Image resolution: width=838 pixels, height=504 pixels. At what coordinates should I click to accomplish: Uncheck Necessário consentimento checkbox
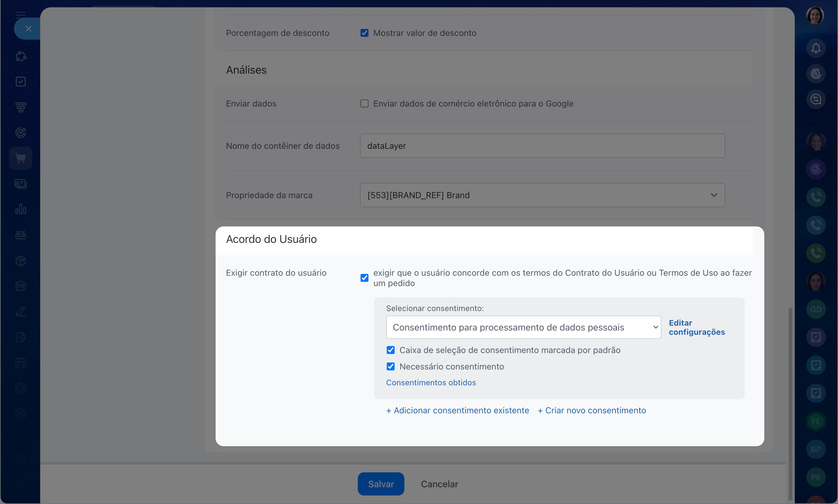[390, 366]
